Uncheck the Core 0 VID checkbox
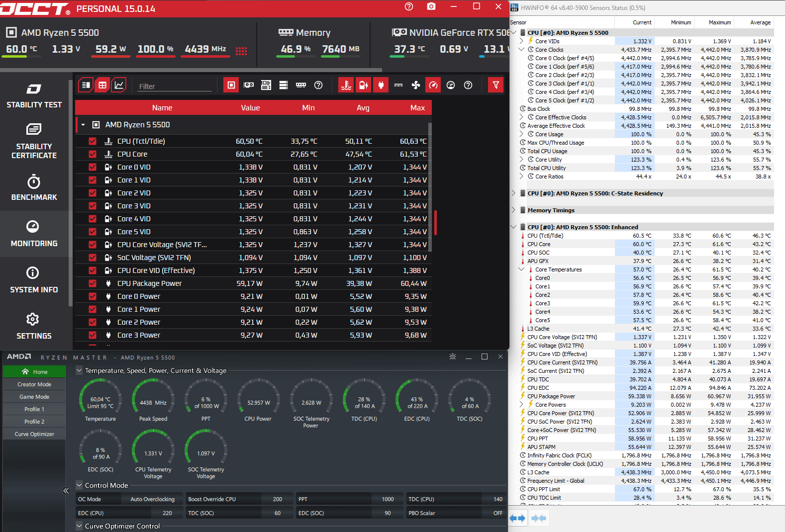The image size is (785, 532). [x=93, y=167]
